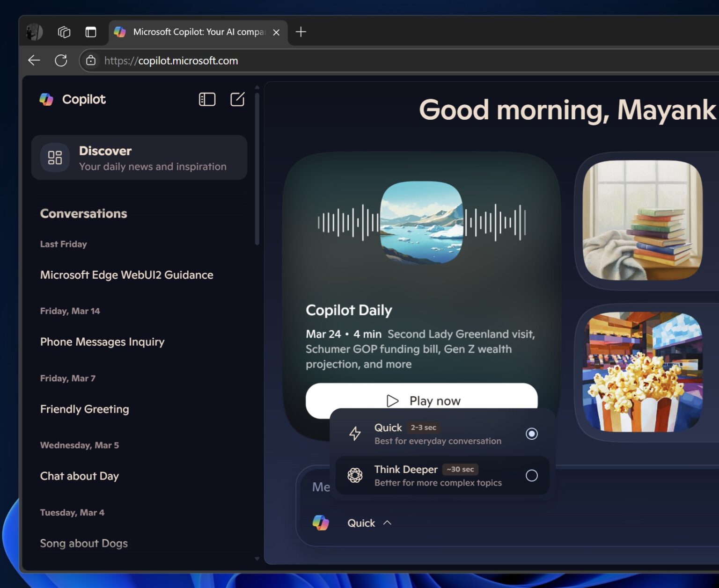The image size is (719, 588).
Task: Open the Phone Messages Inquiry conversation
Action: (x=102, y=341)
